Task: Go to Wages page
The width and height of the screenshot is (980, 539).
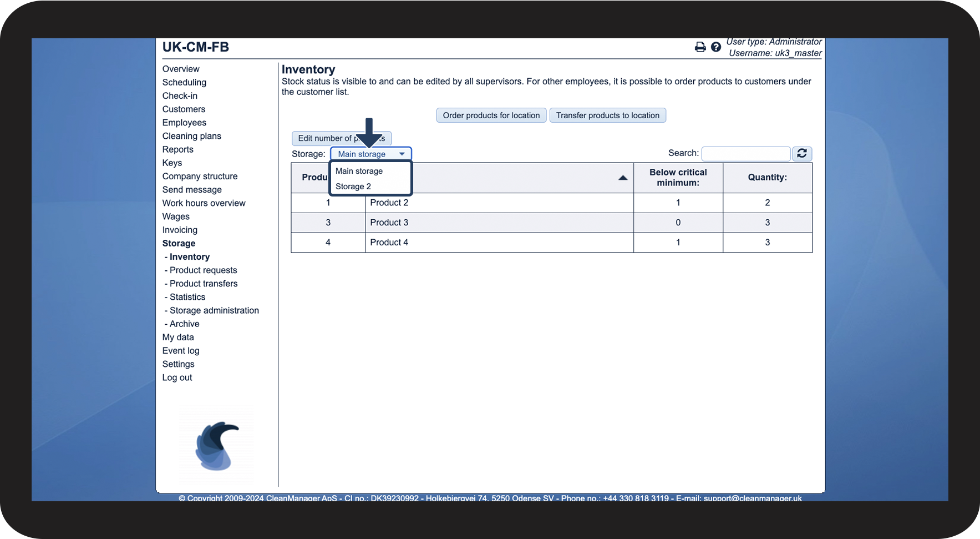Action: [x=176, y=216]
